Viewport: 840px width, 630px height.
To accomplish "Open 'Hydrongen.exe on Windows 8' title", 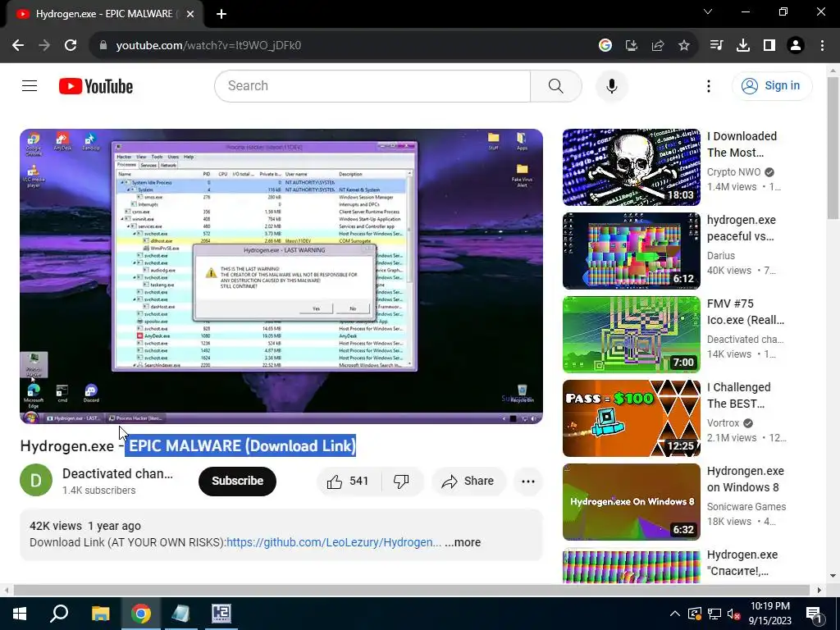I will point(745,479).
